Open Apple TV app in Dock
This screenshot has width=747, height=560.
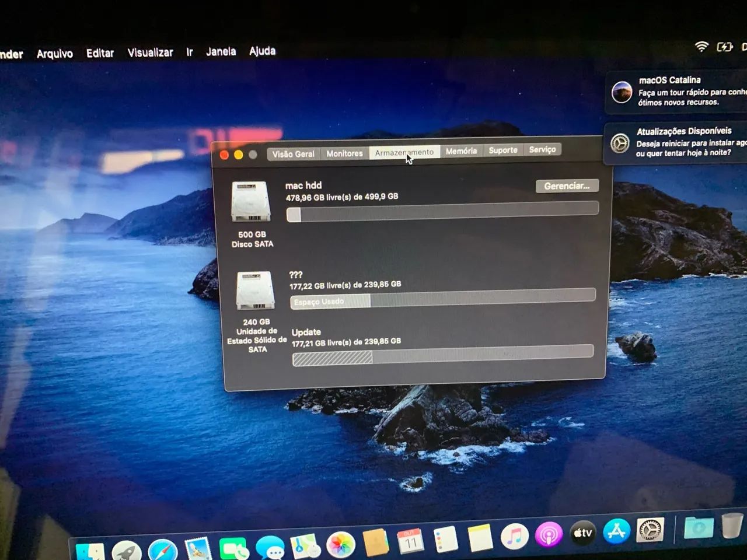tap(582, 532)
